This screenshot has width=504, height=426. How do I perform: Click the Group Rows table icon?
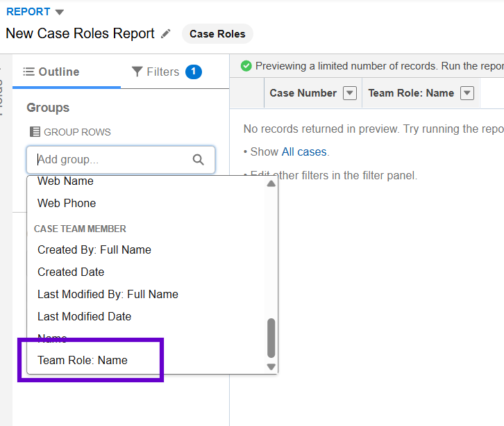[x=35, y=132]
